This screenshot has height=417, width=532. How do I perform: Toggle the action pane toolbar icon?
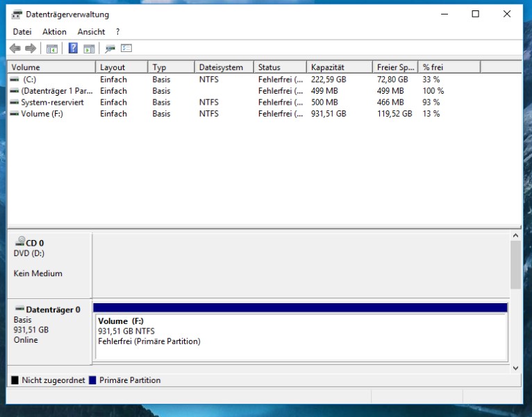89,49
